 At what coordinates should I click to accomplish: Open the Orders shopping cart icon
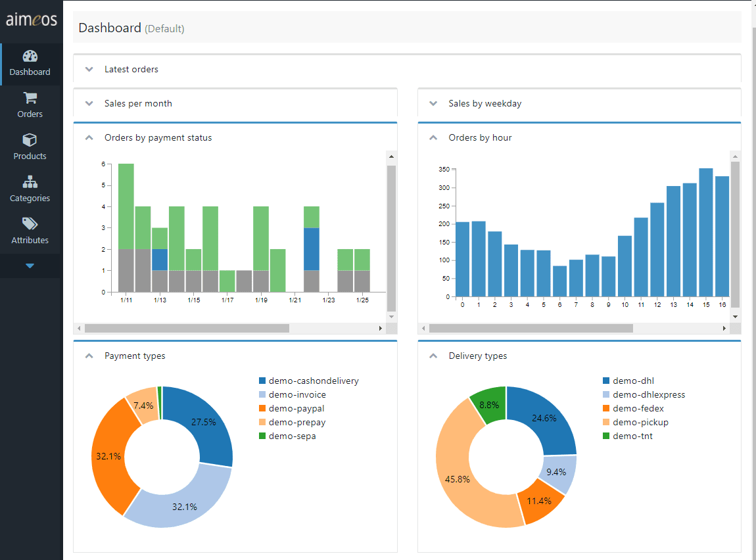pyautogui.click(x=30, y=99)
